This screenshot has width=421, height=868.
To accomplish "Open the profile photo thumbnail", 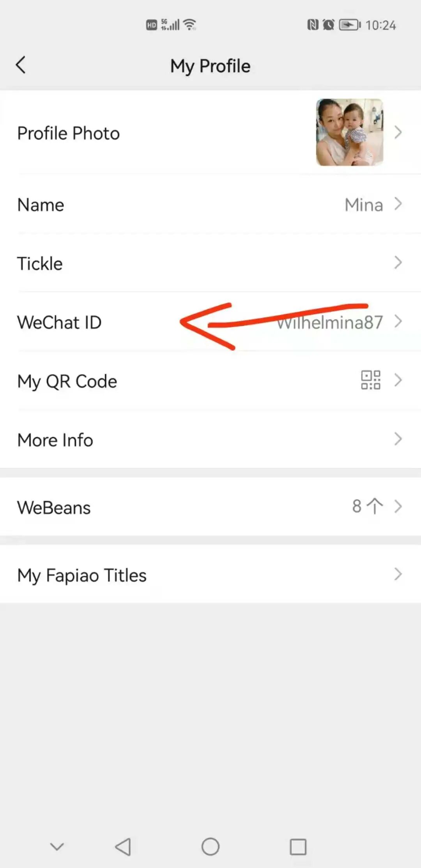I will [350, 132].
